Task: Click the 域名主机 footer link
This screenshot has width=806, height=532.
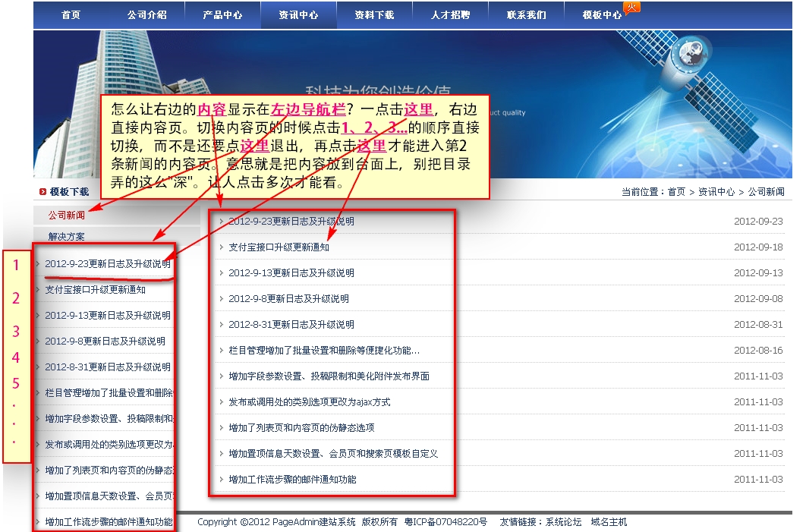Action: [609, 522]
